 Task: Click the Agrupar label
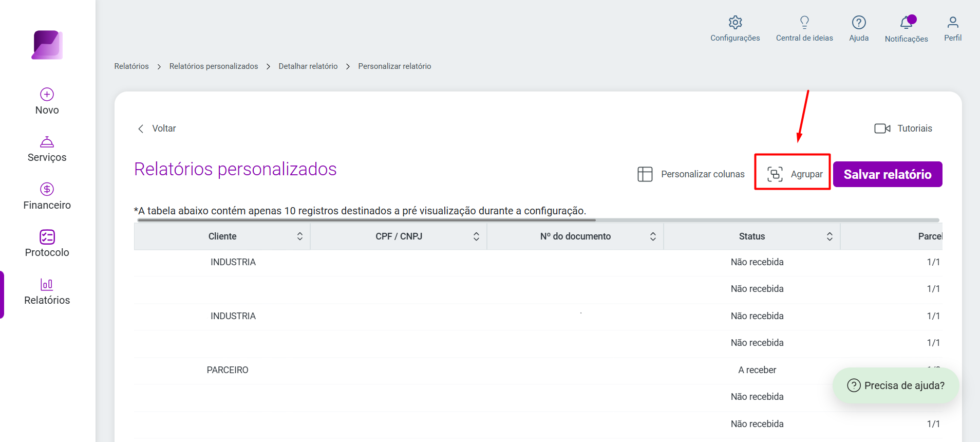click(806, 174)
